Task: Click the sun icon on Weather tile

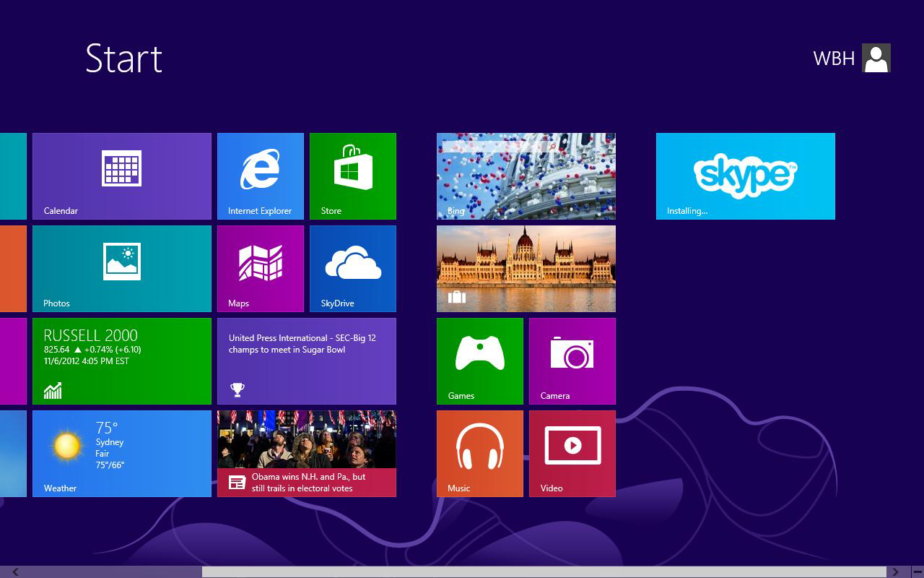Action: [x=66, y=445]
